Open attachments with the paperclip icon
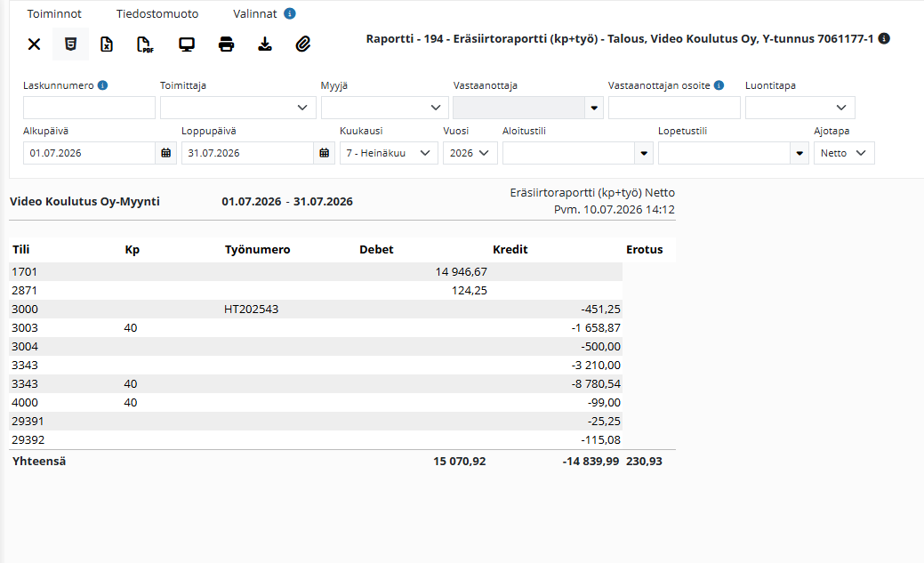Image resolution: width=924 pixels, height=563 pixels. [303, 44]
